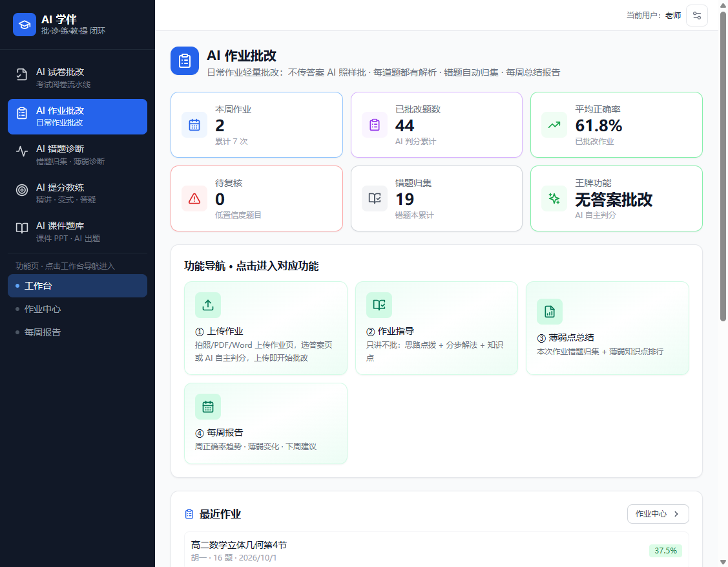The height and width of the screenshot is (567, 728).
Task: Open the ① 上传作业 function card
Action: click(265, 328)
